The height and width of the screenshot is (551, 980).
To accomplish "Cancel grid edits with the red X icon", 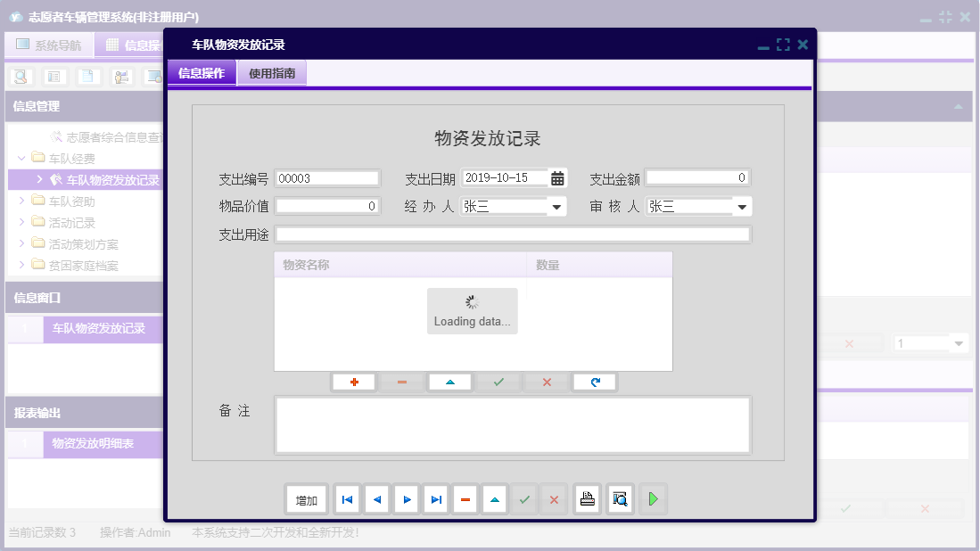I will (545, 382).
